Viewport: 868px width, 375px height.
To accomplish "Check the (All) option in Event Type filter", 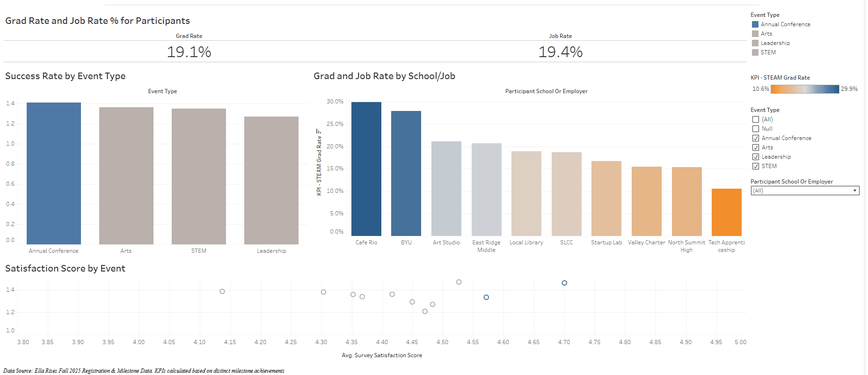I will [x=755, y=119].
